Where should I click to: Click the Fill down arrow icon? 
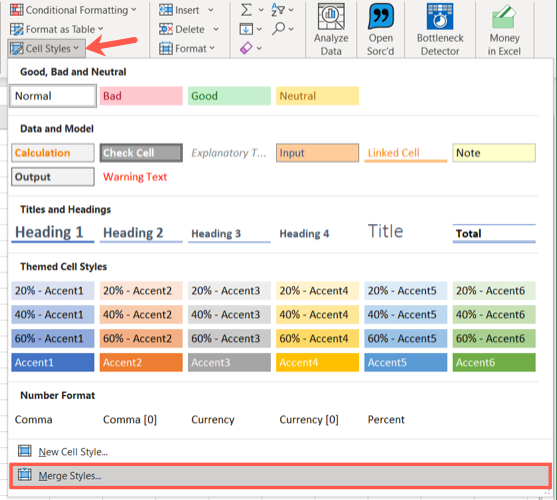coord(246,29)
